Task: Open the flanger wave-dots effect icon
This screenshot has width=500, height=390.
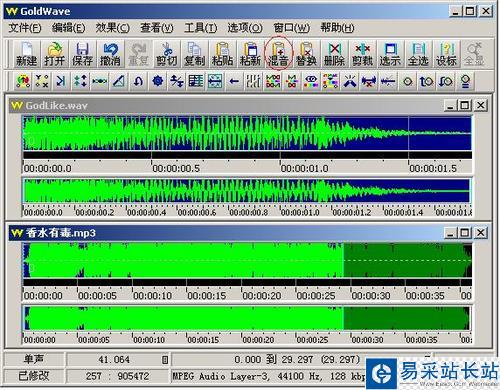Action: (100, 81)
